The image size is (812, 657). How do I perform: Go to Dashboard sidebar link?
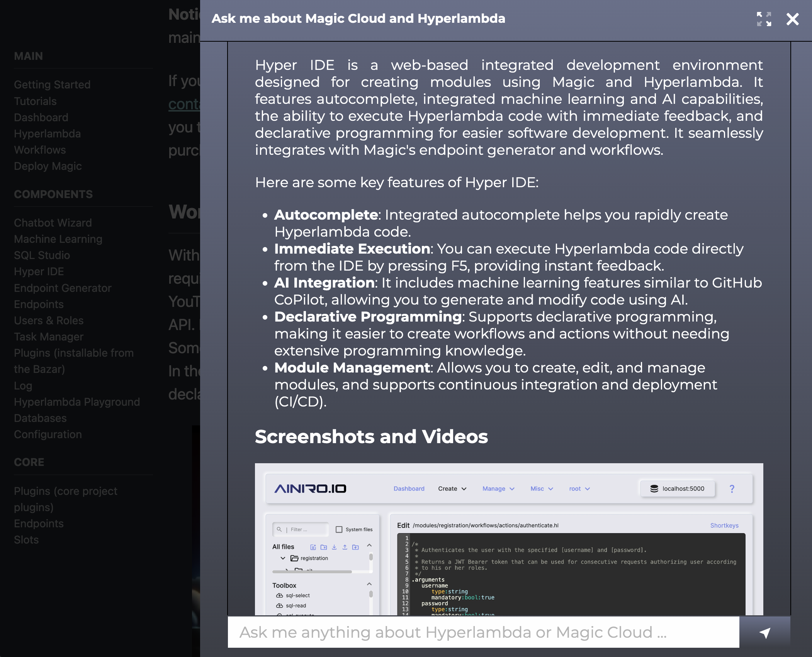point(41,117)
